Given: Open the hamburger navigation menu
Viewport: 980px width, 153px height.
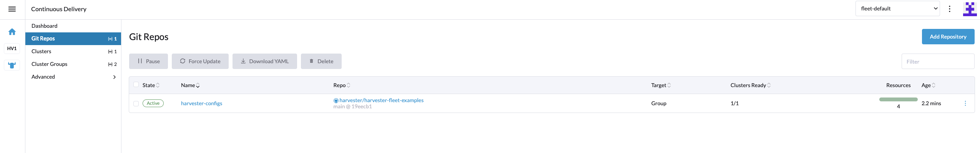Looking at the screenshot, I should 12,9.
